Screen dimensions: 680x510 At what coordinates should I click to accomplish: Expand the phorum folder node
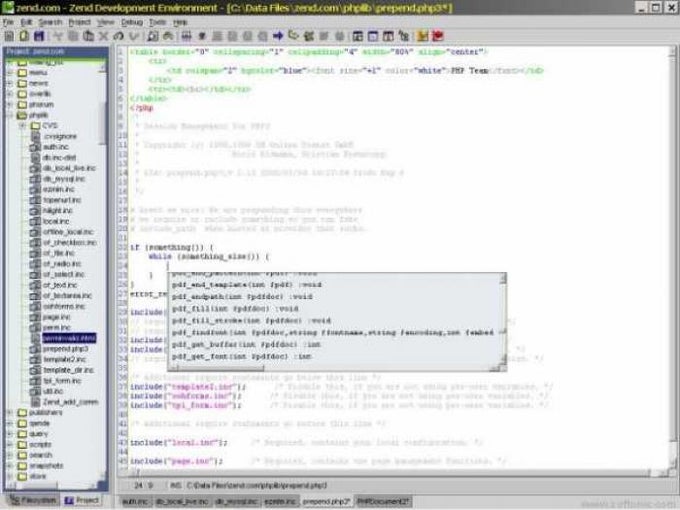10,105
